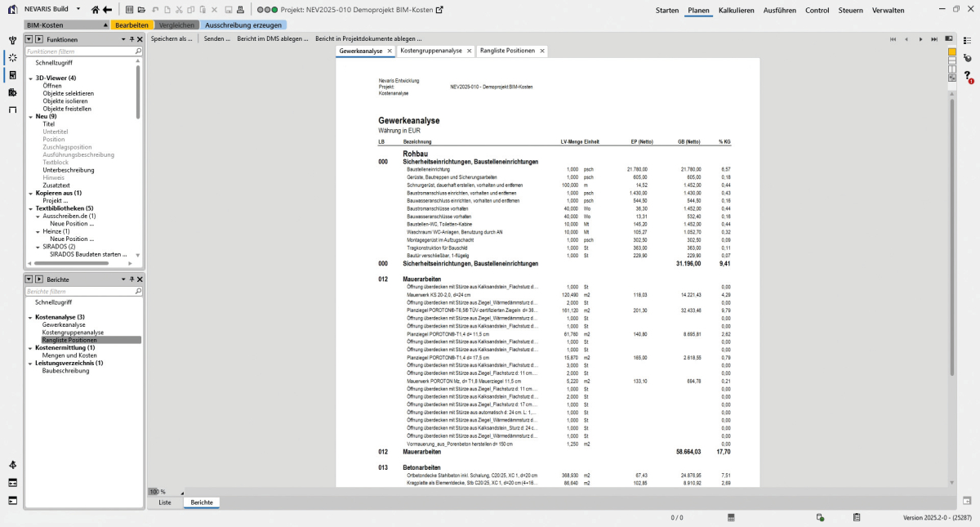
Task: Go to next report page arrow
Action: (x=921, y=38)
